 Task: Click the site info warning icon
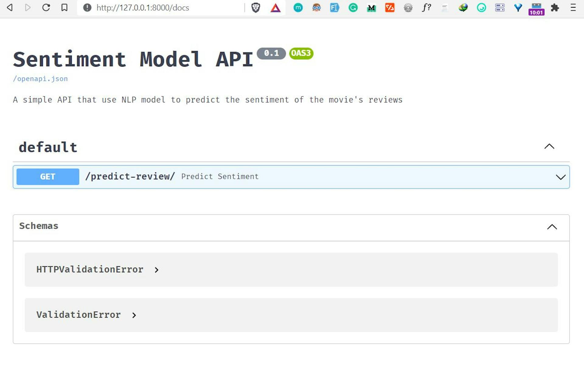(87, 8)
